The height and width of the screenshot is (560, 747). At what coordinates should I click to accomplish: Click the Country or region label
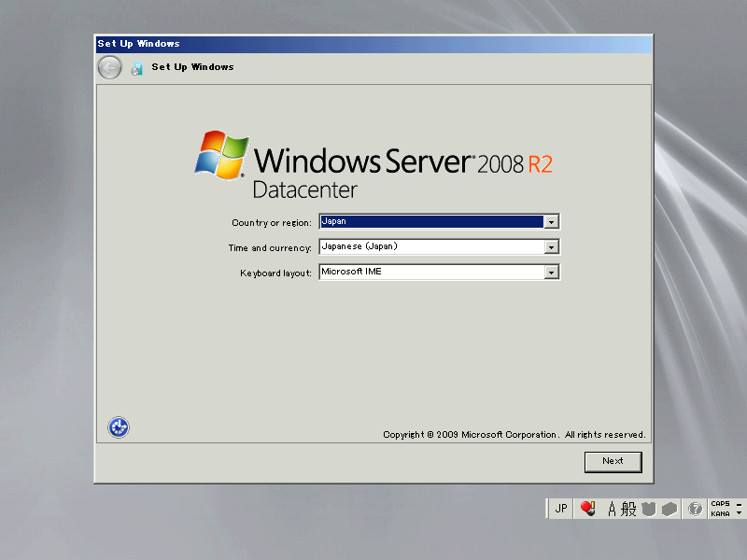272,223
